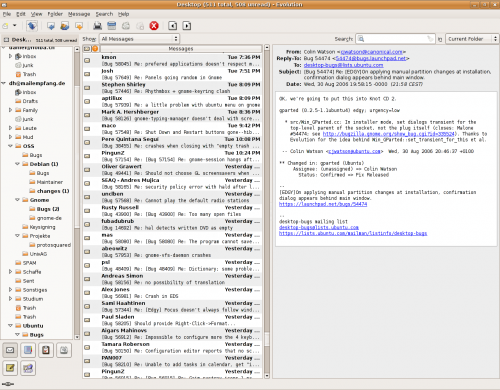Open Tasks view using clipboard icon
The height and width of the screenshot is (390, 500).
pyautogui.click(x=46, y=350)
